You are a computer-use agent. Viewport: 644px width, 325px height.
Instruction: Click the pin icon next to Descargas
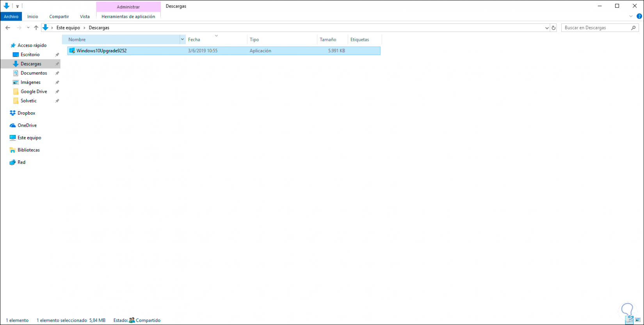pyautogui.click(x=57, y=64)
